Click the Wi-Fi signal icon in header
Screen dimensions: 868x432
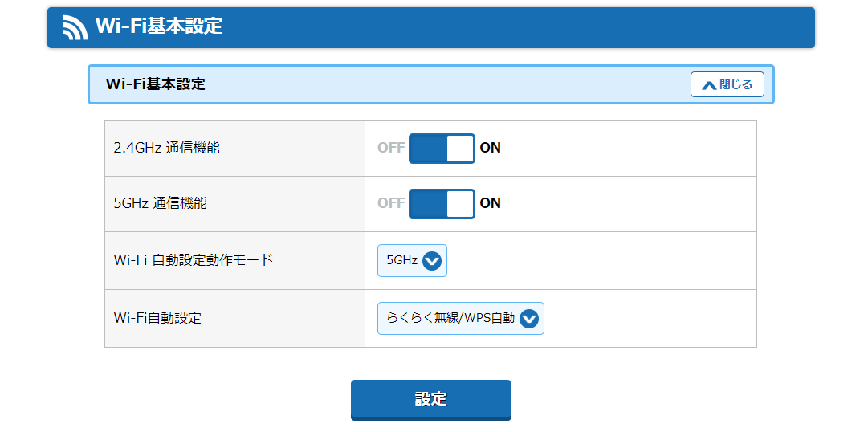point(75,27)
